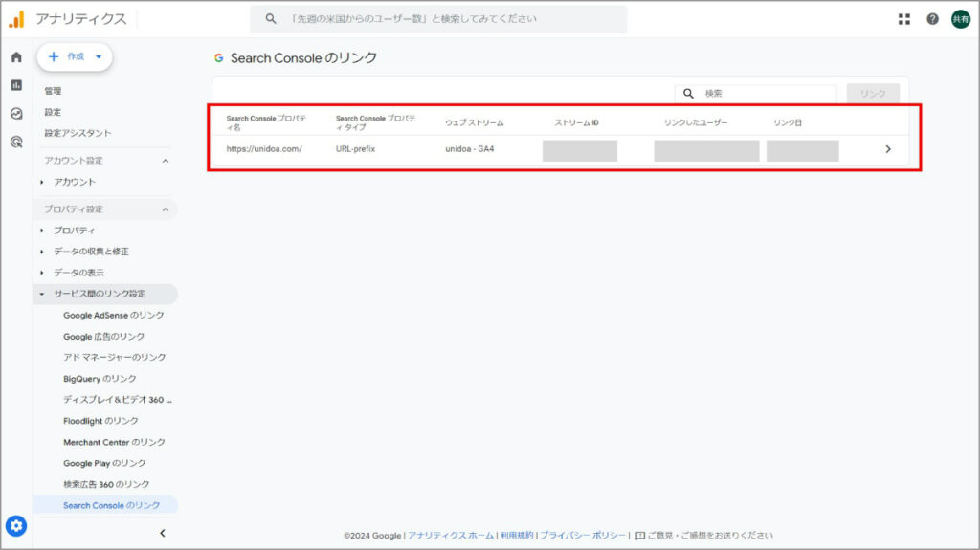Click ストリーム ID column header
Screen dimensions: 980x550
coord(576,123)
